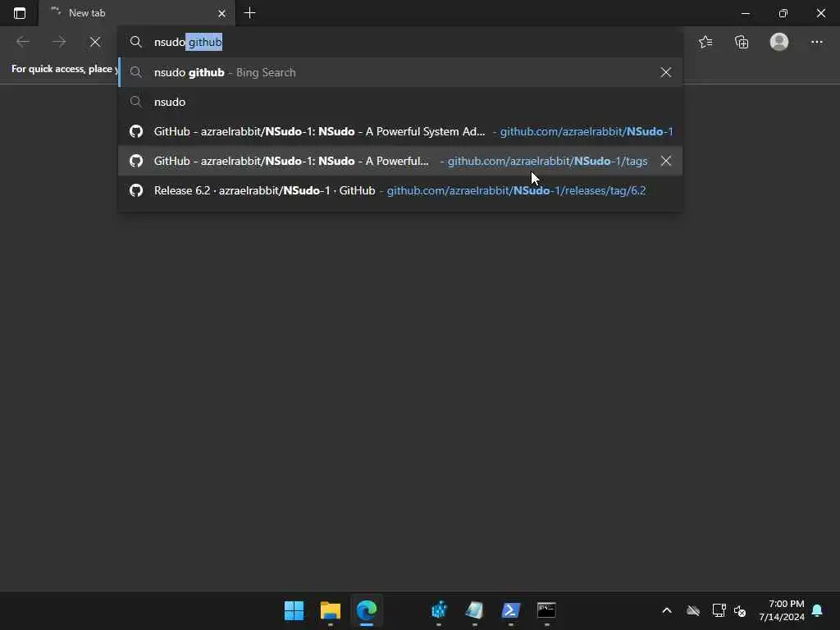Open the user profile avatar
This screenshot has height=630, width=840.
click(779, 42)
